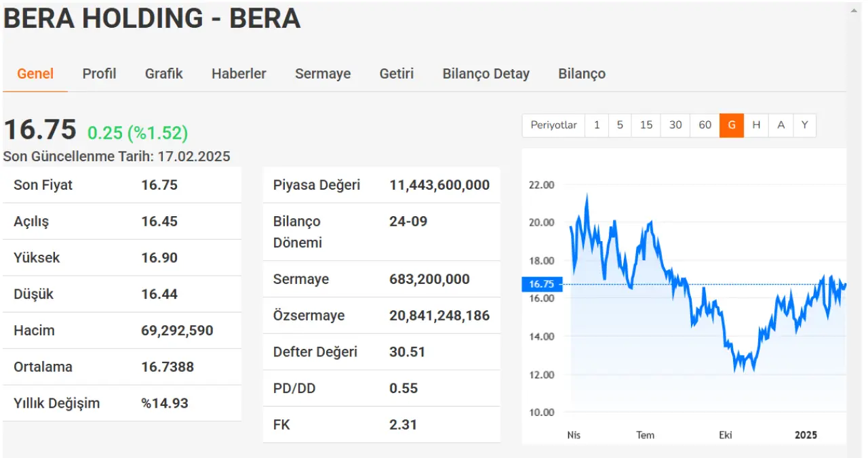The width and height of the screenshot is (868, 458).
Task: Click the Defter Değeri value 30.51
Action: pyautogui.click(x=408, y=352)
